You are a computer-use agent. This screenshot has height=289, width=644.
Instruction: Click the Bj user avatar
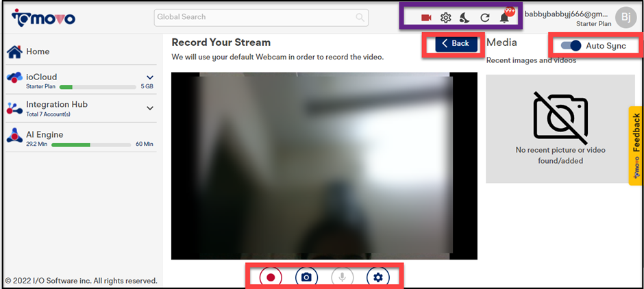(x=626, y=18)
